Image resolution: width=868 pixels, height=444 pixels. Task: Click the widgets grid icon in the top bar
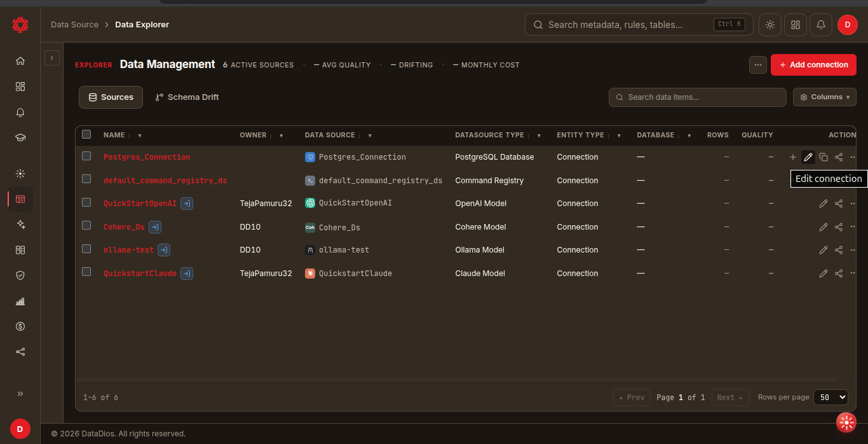pos(796,25)
